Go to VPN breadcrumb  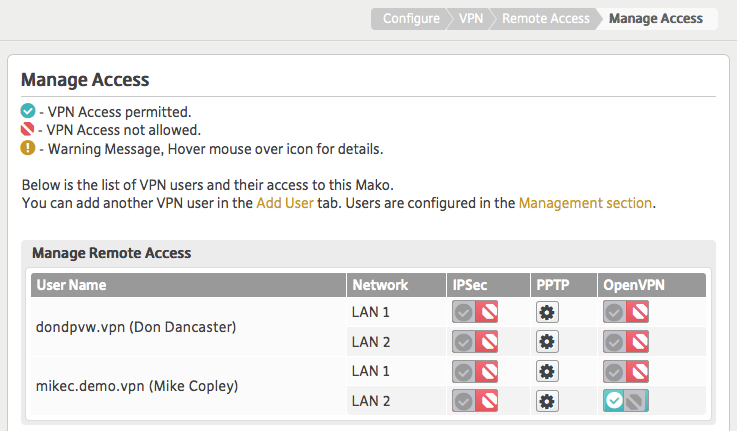470,19
